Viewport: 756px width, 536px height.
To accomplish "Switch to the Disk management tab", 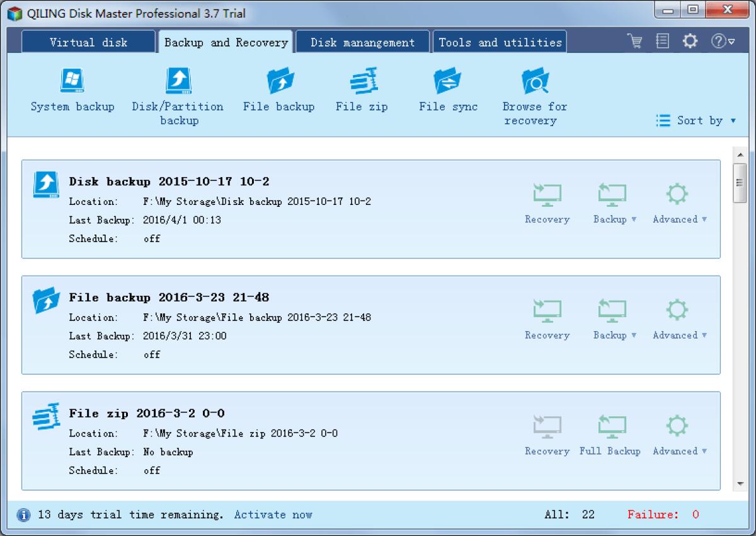I will pos(362,42).
